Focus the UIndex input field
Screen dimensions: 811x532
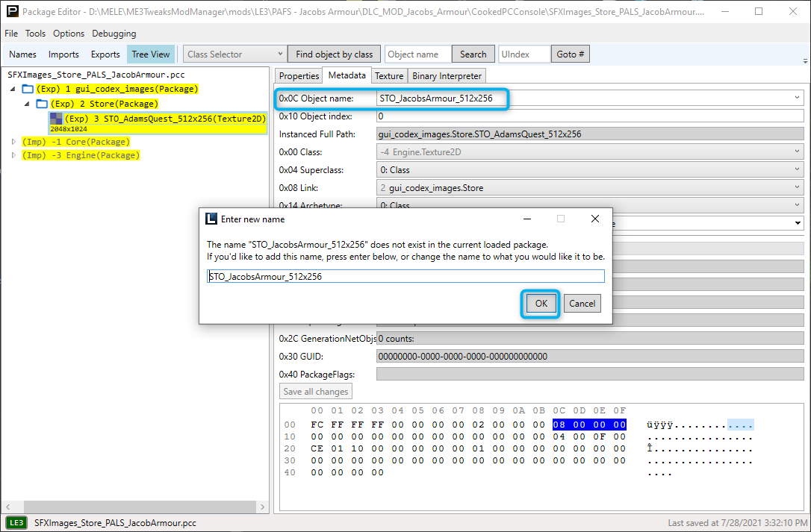[x=524, y=54]
